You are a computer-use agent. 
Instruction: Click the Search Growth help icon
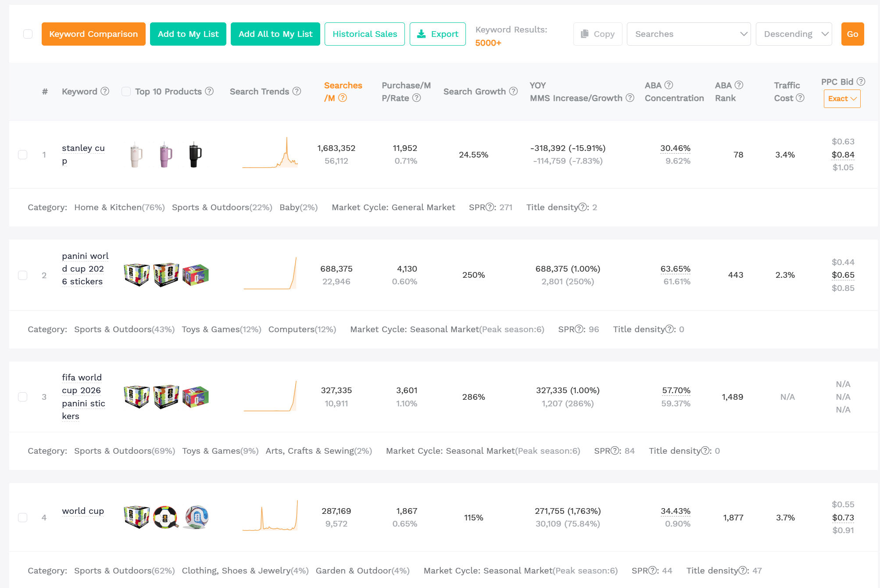point(513,91)
